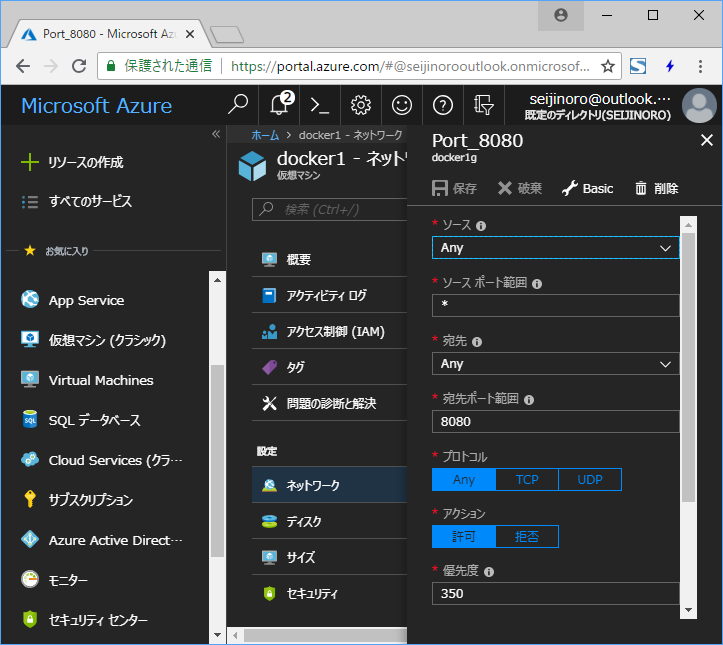The image size is (723, 645).
Task: Open the directory and subscription filter icon
Action: pos(483,105)
